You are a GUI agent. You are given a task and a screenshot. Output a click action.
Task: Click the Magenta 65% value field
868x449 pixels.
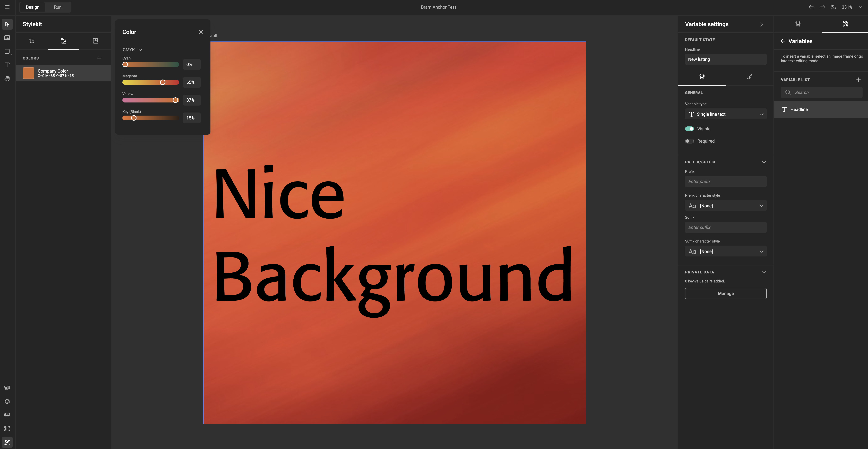click(192, 82)
